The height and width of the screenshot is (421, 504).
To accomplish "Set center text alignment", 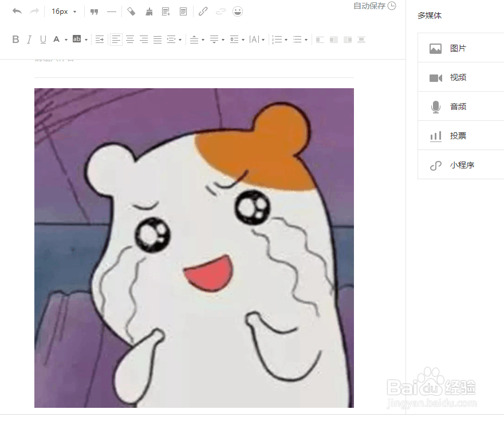I will (x=130, y=40).
